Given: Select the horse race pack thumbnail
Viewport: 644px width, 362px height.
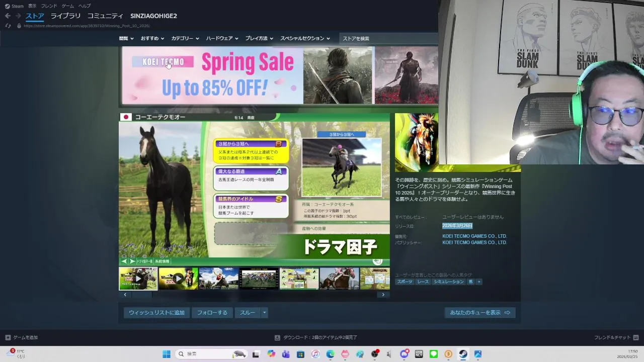Looking at the screenshot, I should click(x=259, y=279).
